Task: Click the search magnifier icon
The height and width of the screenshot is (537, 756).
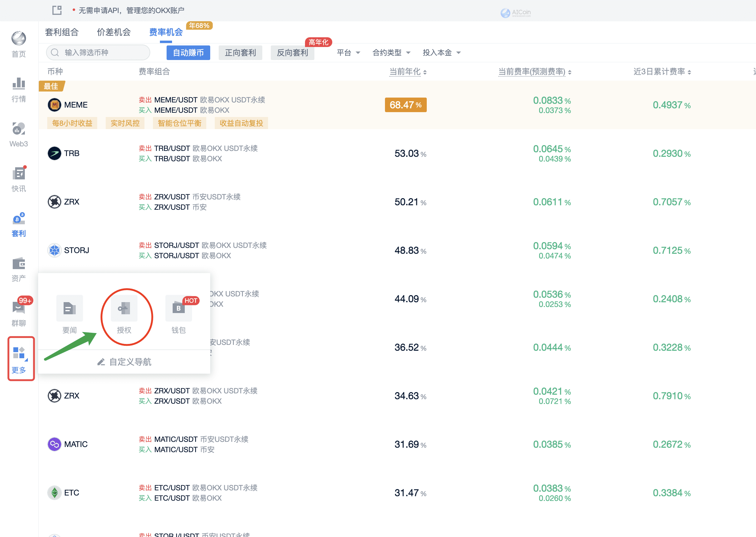Action: 55,52
